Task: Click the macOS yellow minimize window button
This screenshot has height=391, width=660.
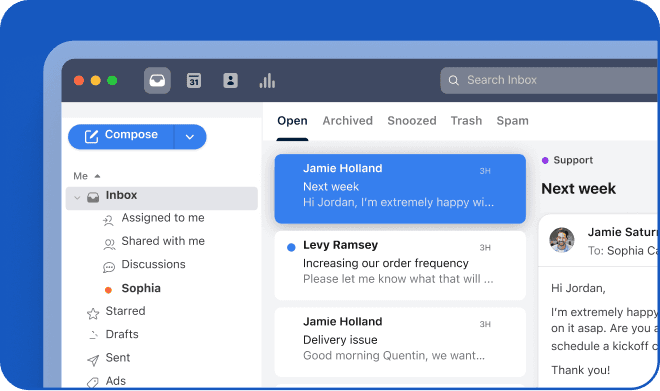Action: pos(96,80)
